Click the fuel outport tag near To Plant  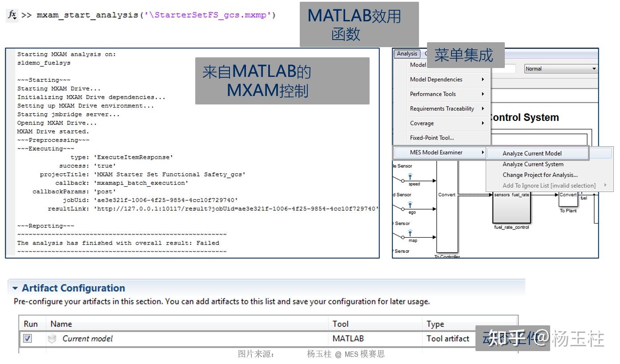pyautogui.click(x=584, y=198)
